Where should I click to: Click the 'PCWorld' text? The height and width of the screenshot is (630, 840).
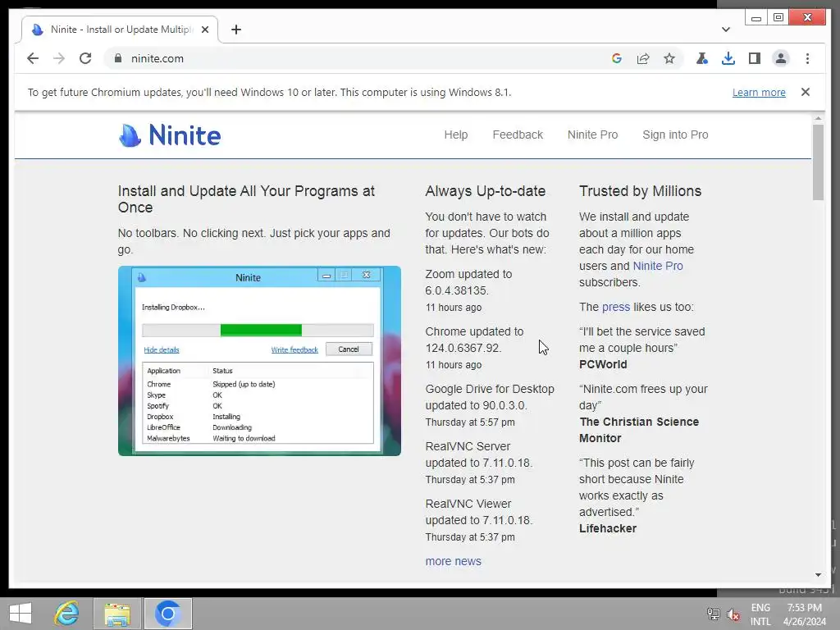(603, 364)
